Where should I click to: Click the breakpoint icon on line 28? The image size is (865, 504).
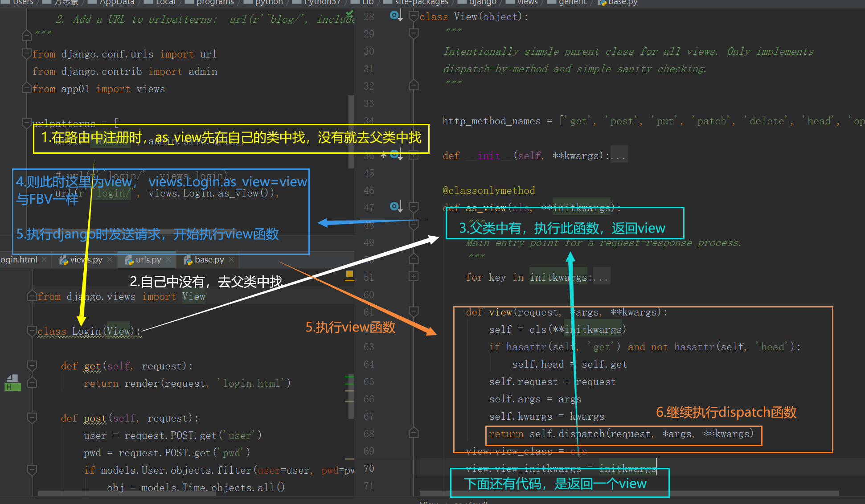(x=390, y=14)
